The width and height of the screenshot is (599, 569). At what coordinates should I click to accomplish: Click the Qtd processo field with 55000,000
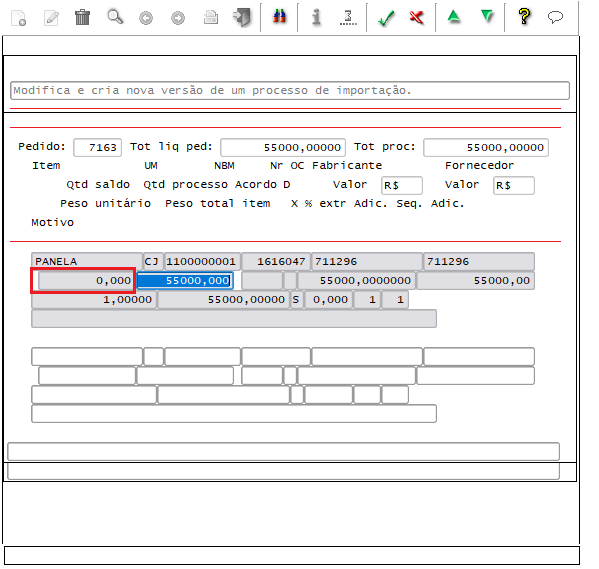point(185,280)
